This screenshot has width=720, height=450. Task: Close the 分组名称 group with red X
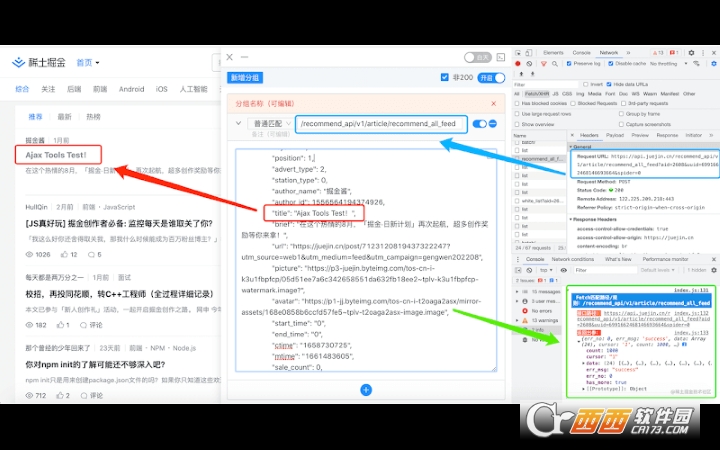tap(494, 104)
